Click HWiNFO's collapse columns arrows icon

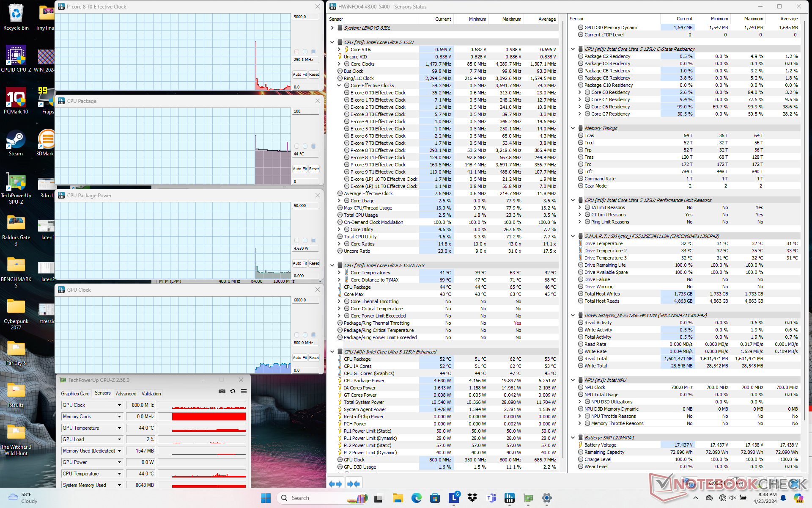pos(354,483)
